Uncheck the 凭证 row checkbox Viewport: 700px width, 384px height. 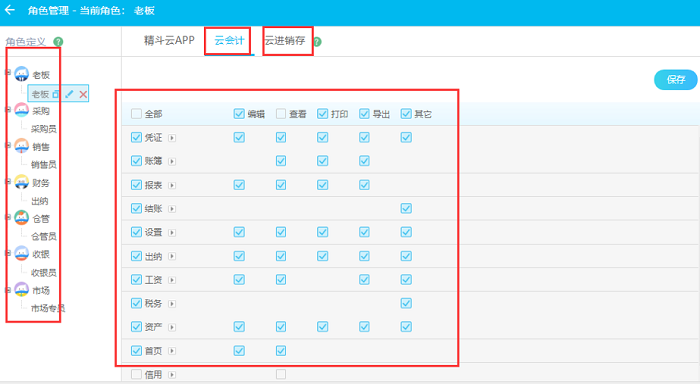click(x=136, y=137)
